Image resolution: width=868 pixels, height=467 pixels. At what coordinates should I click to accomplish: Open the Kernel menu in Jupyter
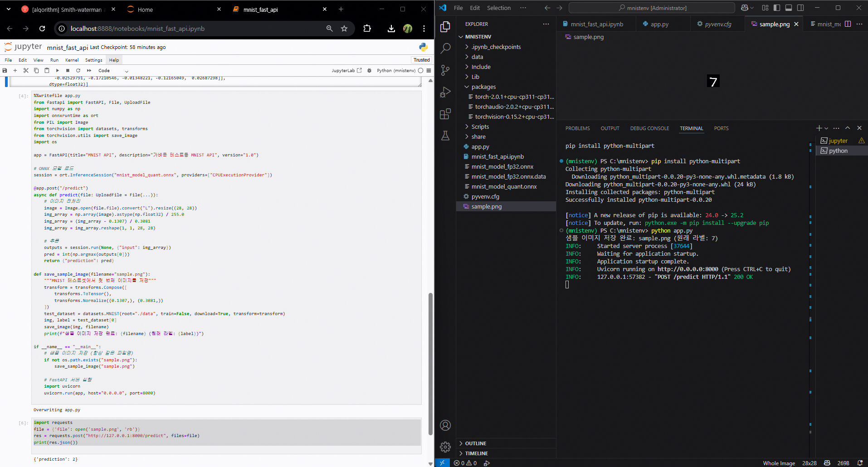tap(72, 60)
